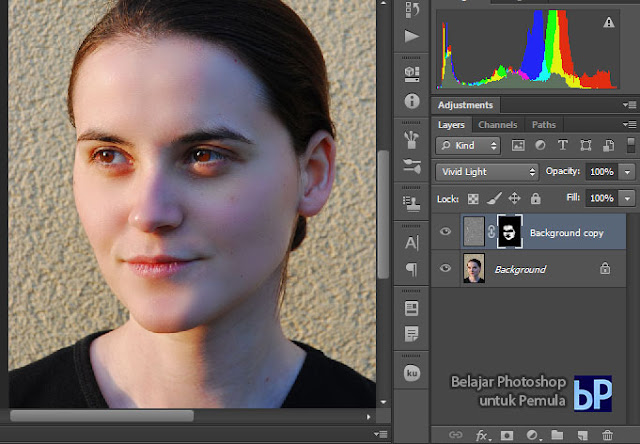Toggle lock all padlock icon
Screen dimensions: 640x444
536,199
